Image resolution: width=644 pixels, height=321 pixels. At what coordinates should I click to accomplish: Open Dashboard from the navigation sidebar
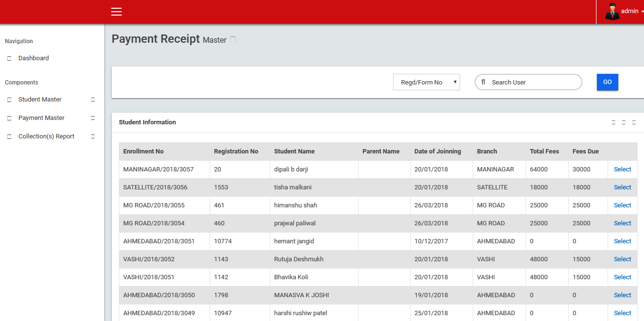click(x=33, y=58)
